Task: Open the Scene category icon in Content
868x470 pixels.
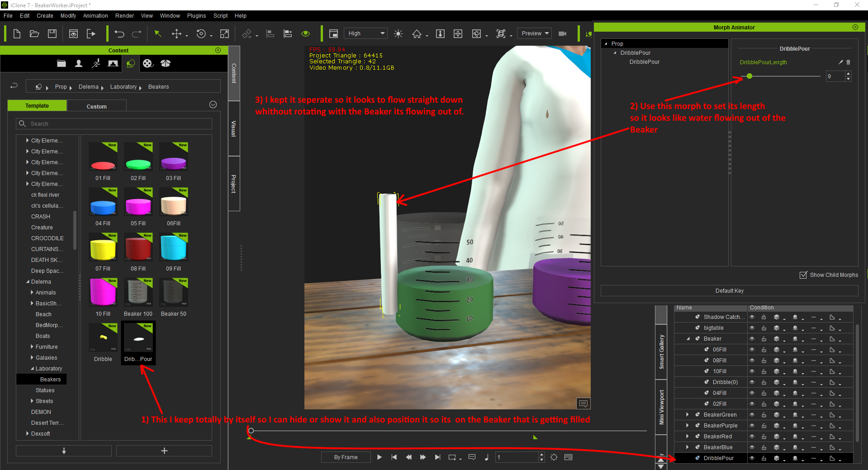Action: point(113,63)
